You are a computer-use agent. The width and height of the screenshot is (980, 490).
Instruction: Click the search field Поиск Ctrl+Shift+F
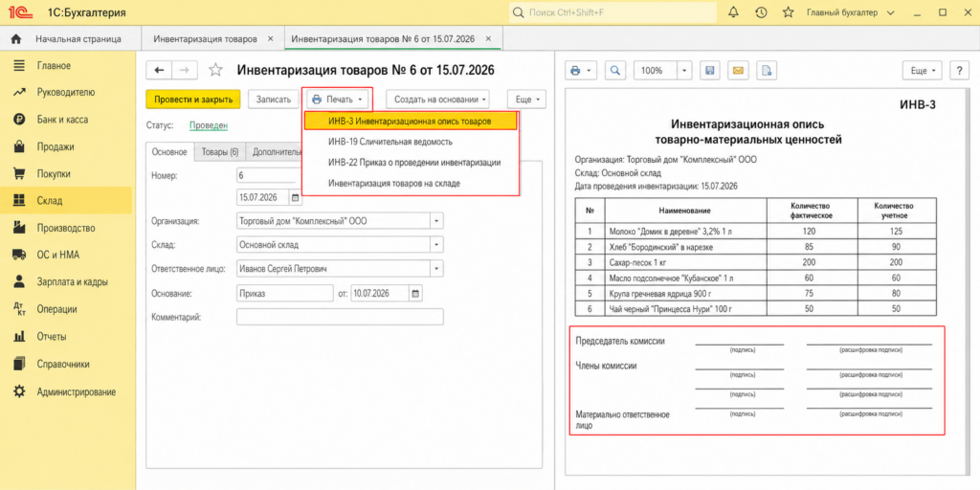[613, 12]
